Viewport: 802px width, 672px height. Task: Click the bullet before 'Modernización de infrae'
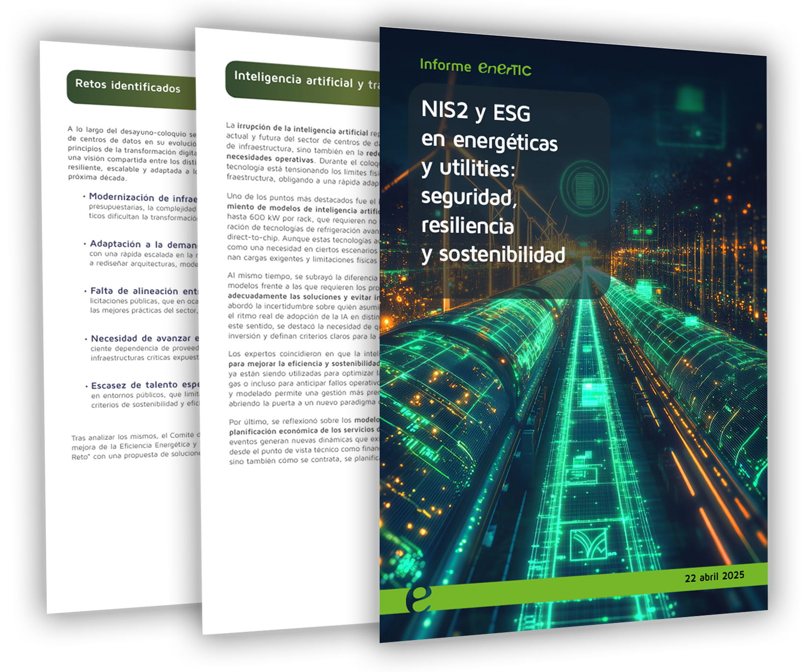[84, 196]
